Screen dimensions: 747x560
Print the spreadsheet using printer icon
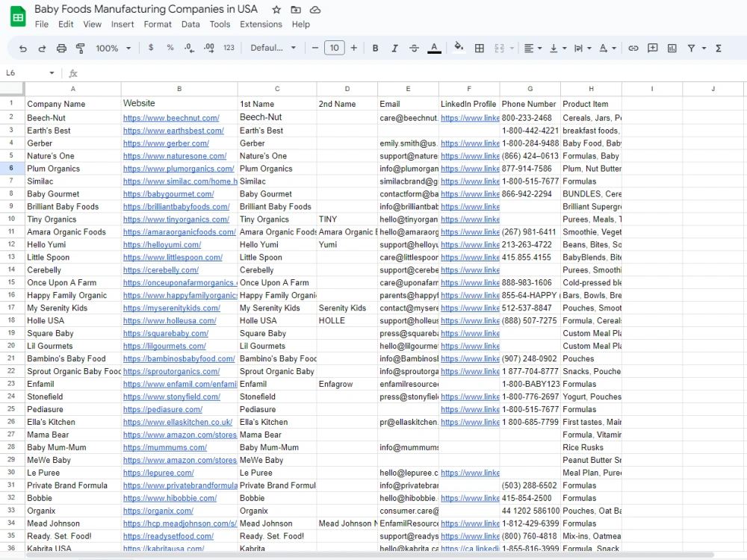(x=61, y=48)
